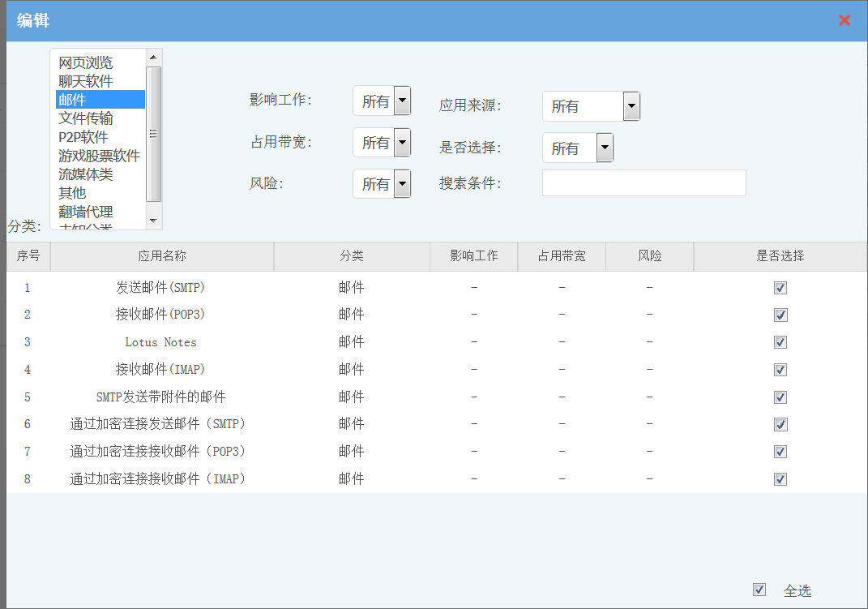Click 应用名称 column header

162,256
